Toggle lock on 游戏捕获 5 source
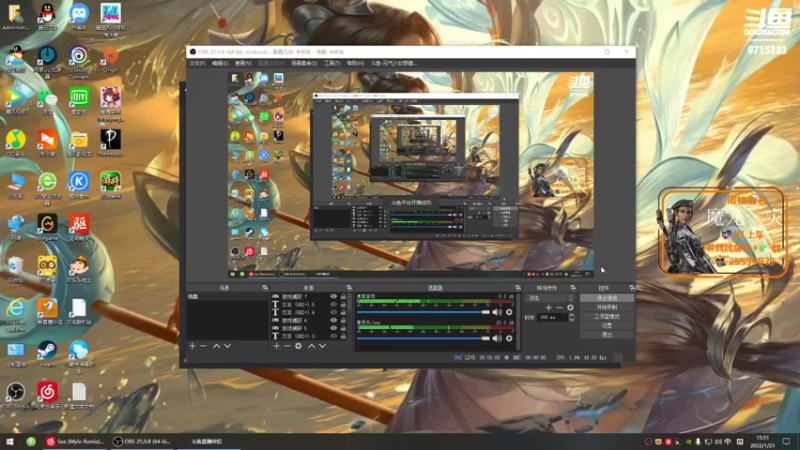Viewport: 800px width, 450px height. pos(343,328)
